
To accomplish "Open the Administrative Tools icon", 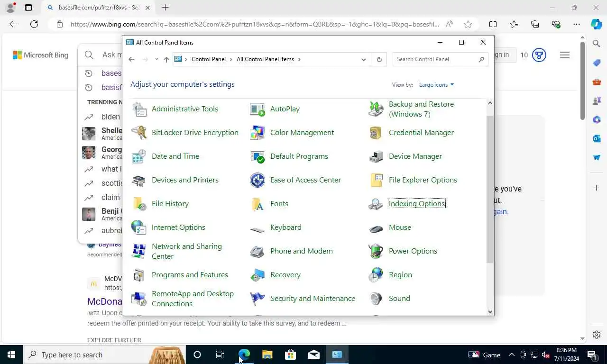I will point(139,109).
